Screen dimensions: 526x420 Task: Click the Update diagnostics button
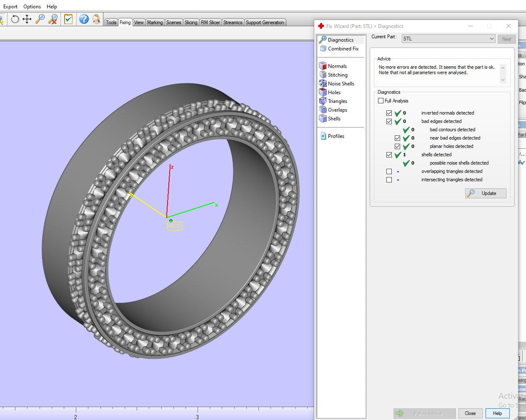[x=486, y=193]
